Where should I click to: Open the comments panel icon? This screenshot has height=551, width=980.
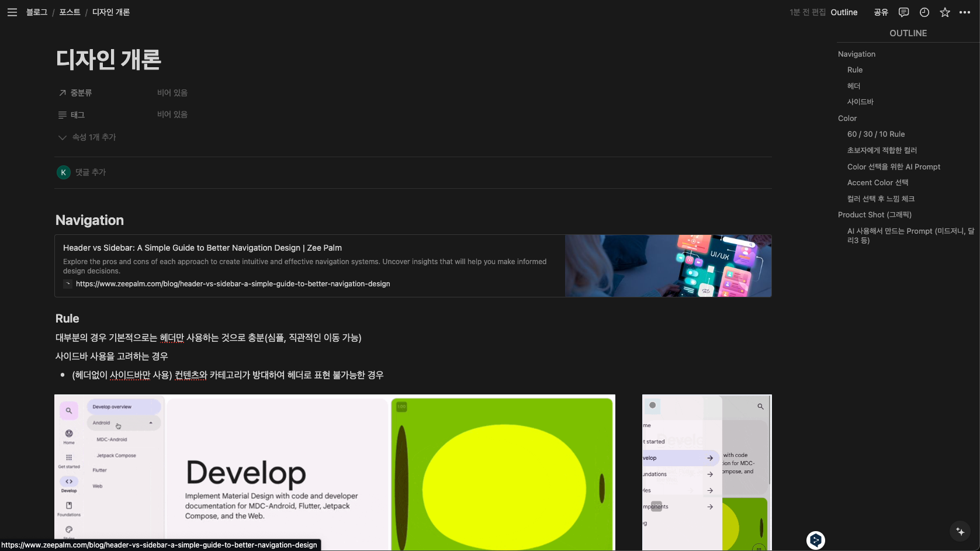tap(903, 12)
